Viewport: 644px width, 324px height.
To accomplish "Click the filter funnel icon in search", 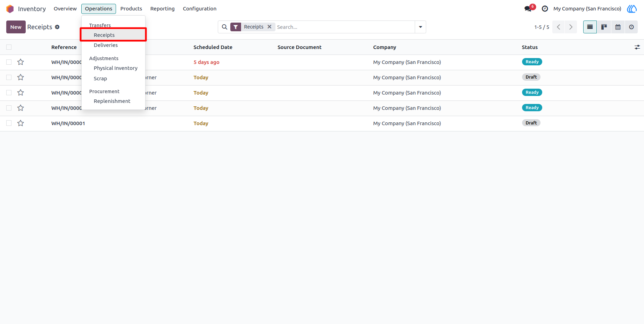I will tap(236, 27).
